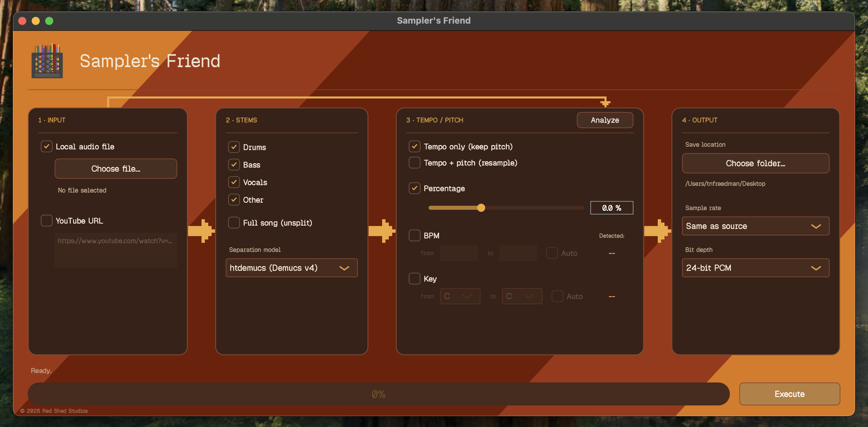Click the Choose file... button
868x427 pixels.
click(x=116, y=169)
